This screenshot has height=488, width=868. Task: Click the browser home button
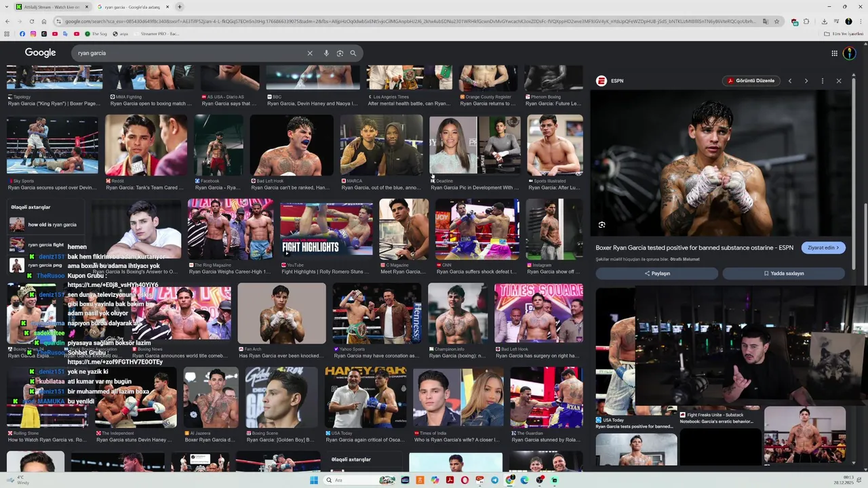pos(44,21)
